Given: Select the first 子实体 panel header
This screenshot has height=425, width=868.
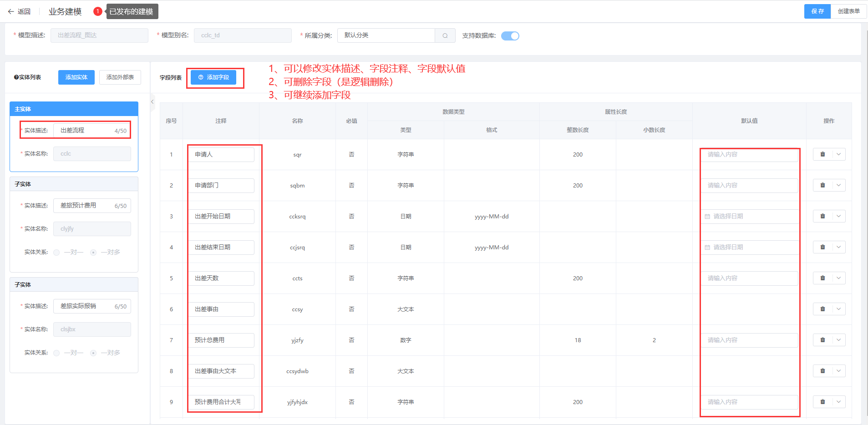Looking at the screenshot, I should pos(74,184).
